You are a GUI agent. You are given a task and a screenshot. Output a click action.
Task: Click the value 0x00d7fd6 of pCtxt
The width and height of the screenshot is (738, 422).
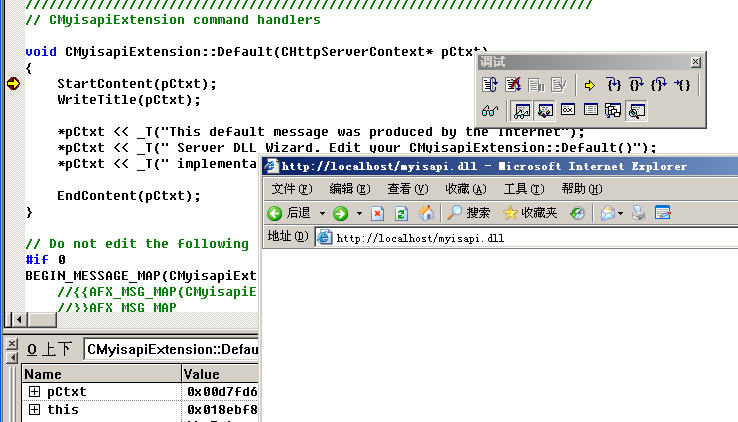(x=222, y=391)
